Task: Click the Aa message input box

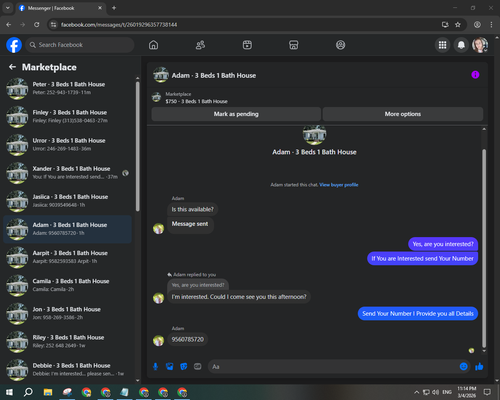Action: (x=333, y=367)
